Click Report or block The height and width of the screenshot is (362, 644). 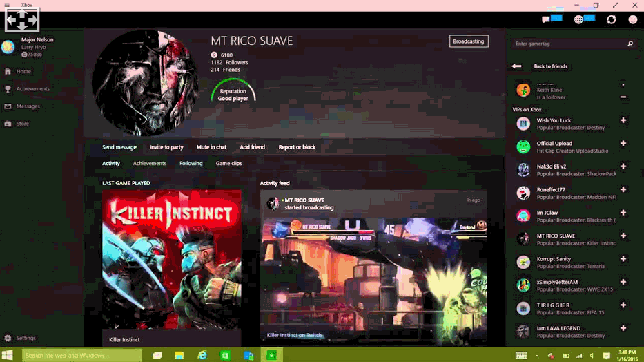tap(297, 147)
